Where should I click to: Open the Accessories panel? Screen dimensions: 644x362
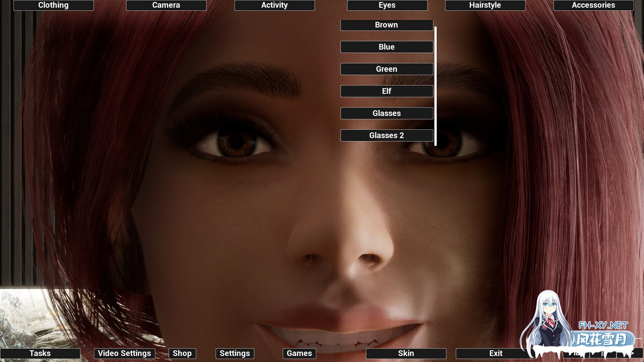pyautogui.click(x=594, y=5)
